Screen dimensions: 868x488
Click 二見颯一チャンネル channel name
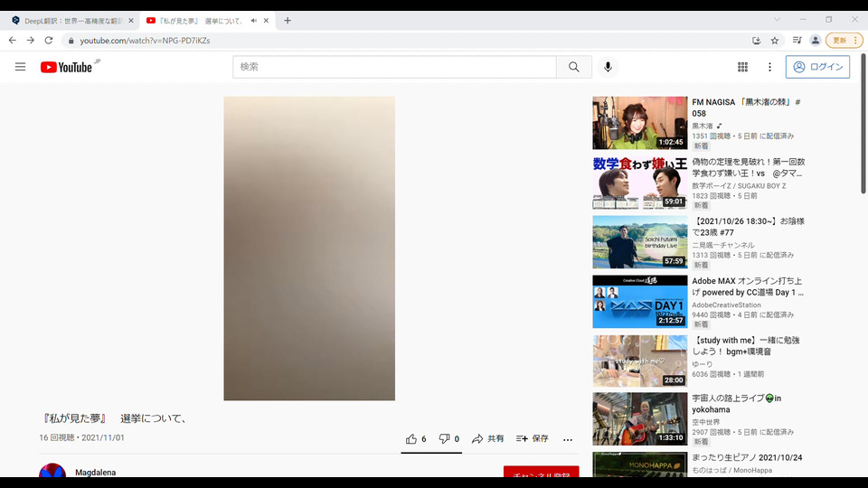(723, 245)
